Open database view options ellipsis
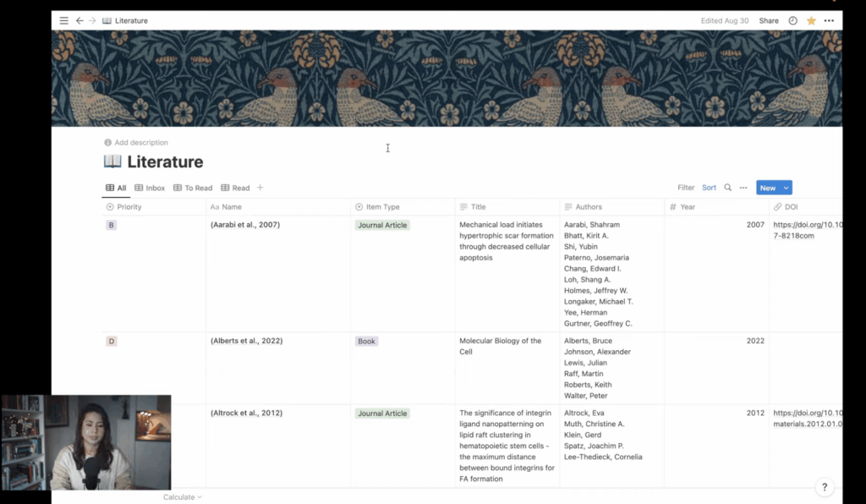Viewport: 866px width, 504px height. [x=743, y=188]
